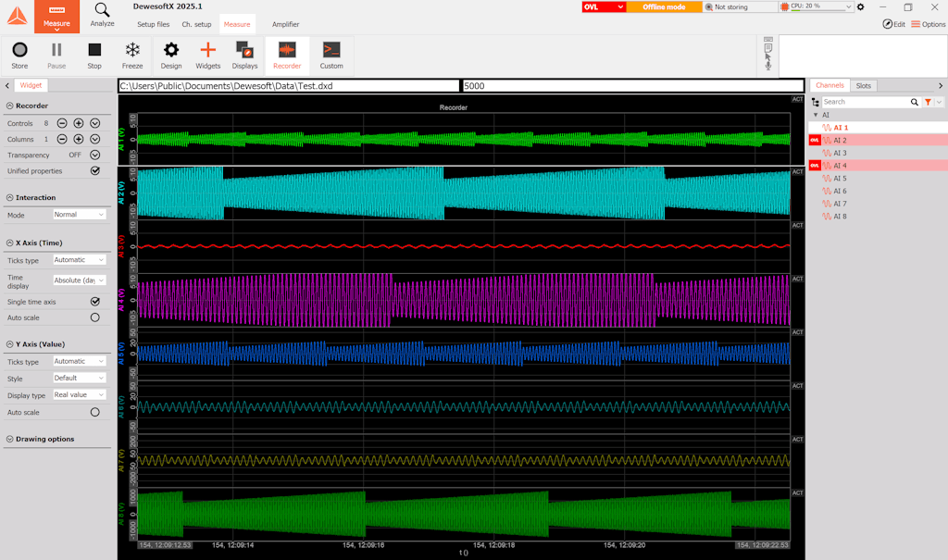
Task: Click the 5000 value field
Action: 633,86
